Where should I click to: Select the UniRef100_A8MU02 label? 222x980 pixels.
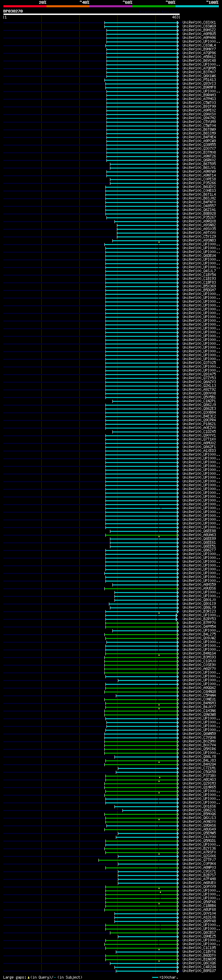pyautogui.click(x=199, y=443)
